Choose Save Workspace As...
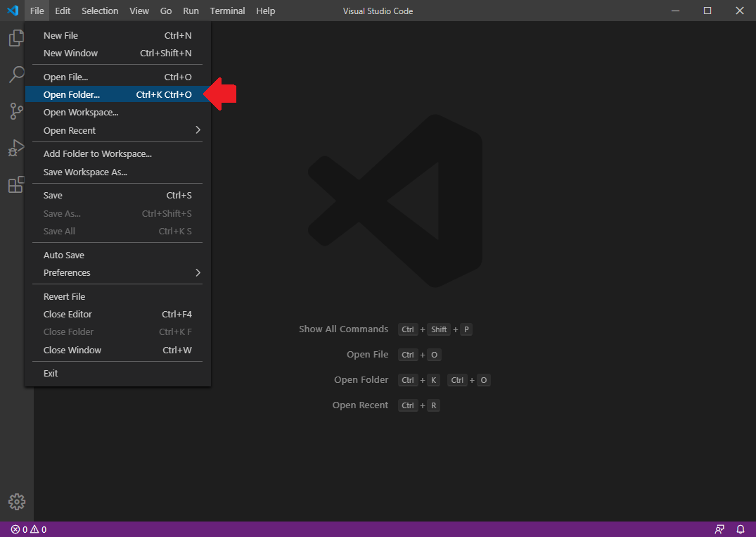The image size is (756, 537). click(x=117, y=172)
